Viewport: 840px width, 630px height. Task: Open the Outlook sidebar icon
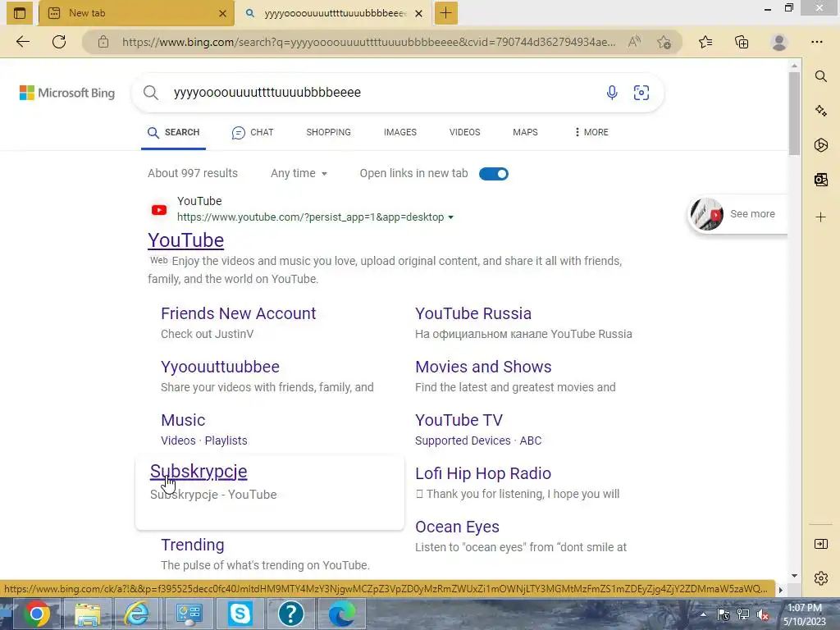tap(820, 180)
